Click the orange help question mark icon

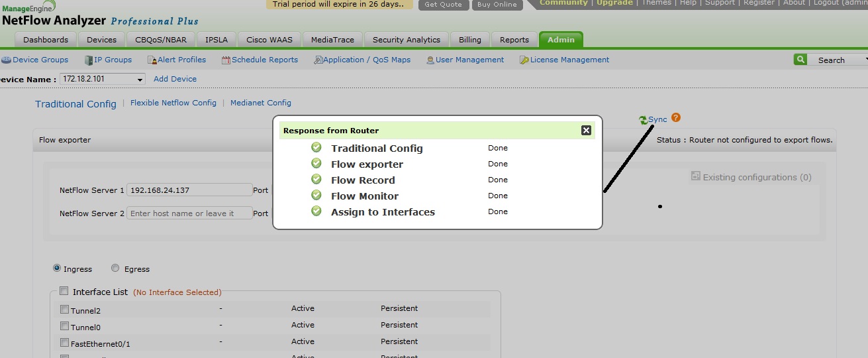676,118
